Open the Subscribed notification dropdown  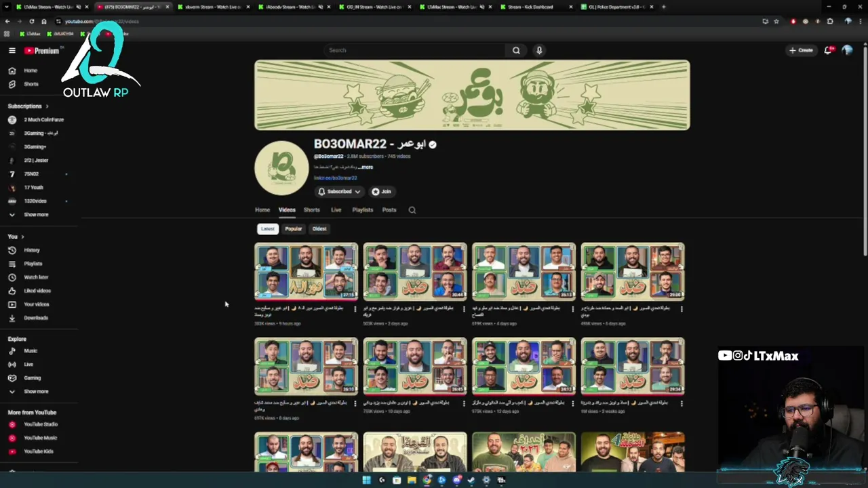pyautogui.click(x=339, y=192)
